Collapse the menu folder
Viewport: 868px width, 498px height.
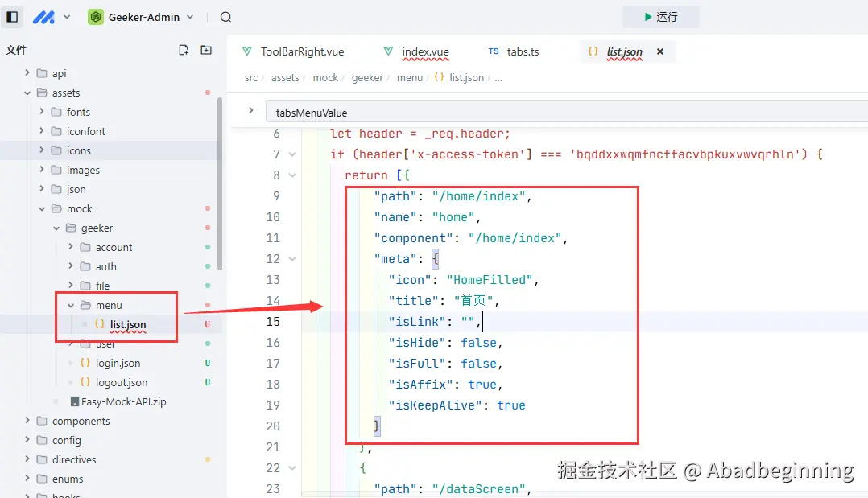pos(70,305)
